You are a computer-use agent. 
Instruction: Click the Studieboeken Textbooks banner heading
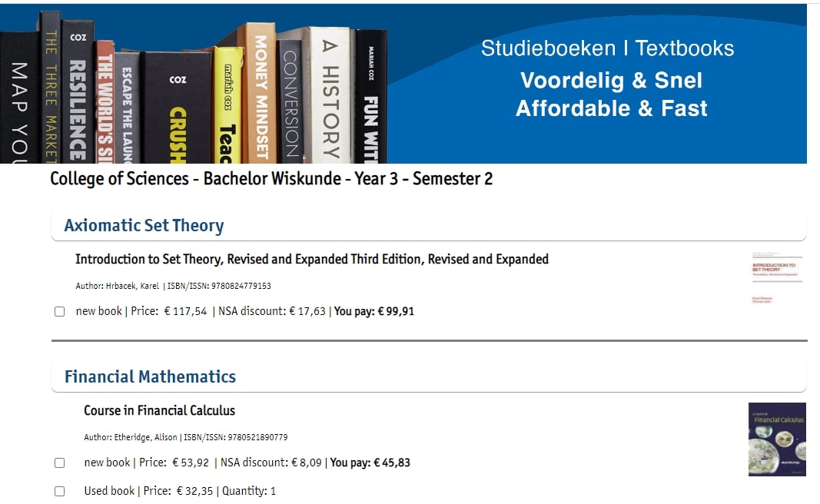tap(607, 48)
